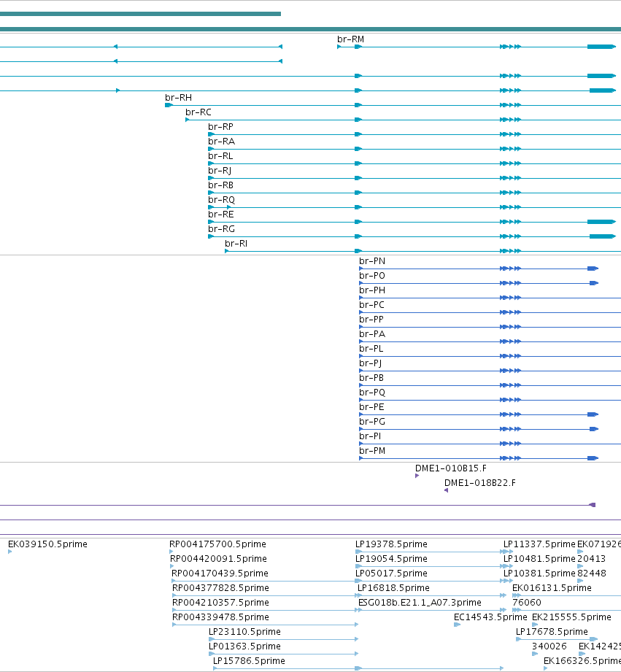Click EK166326.5prime EST label
Screen dimensions: 621x672
pos(582,660)
